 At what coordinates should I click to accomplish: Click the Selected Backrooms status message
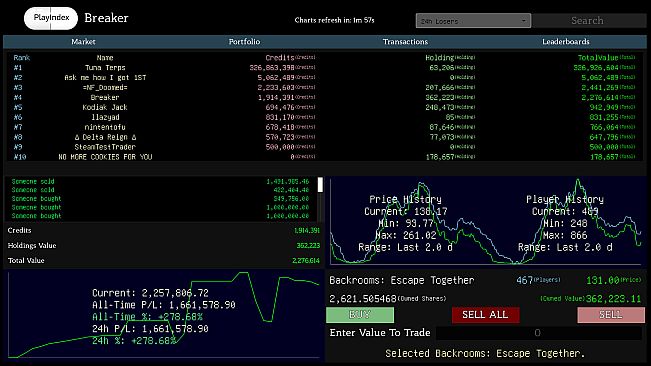485,354
